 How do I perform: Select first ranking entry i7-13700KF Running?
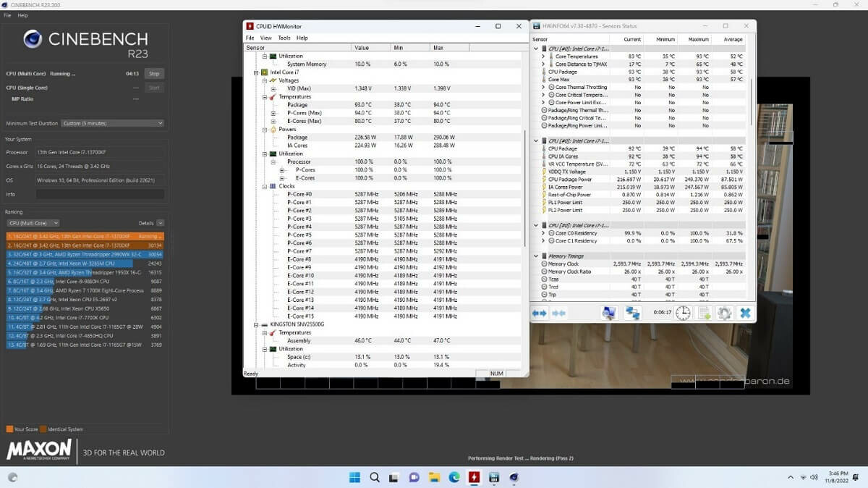click(85, 236)
